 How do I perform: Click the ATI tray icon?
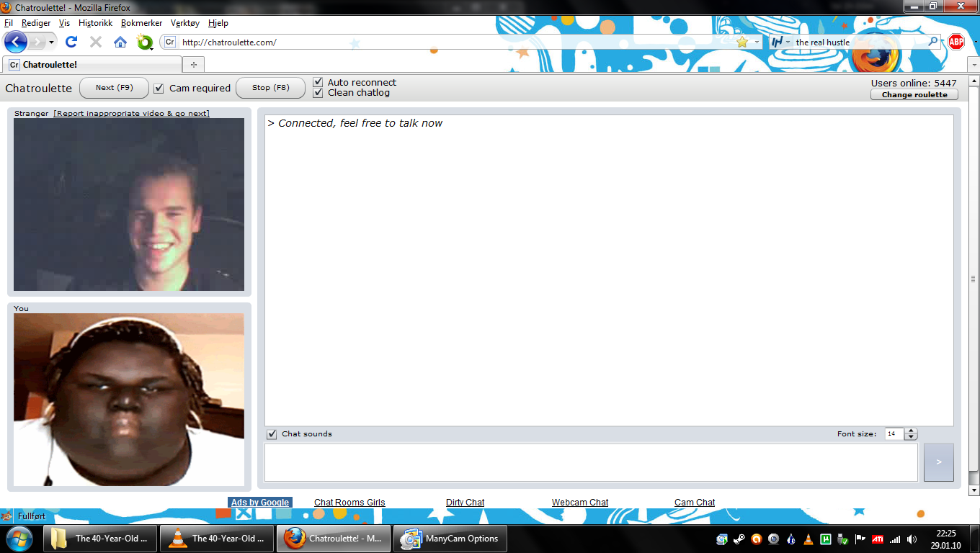pyautogui.click(x=878, y=539)
